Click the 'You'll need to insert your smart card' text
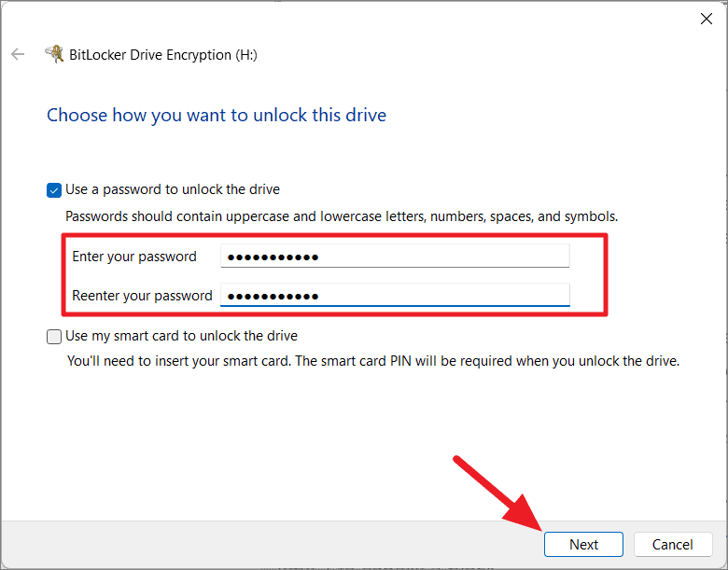 click(x=373, y=361)
